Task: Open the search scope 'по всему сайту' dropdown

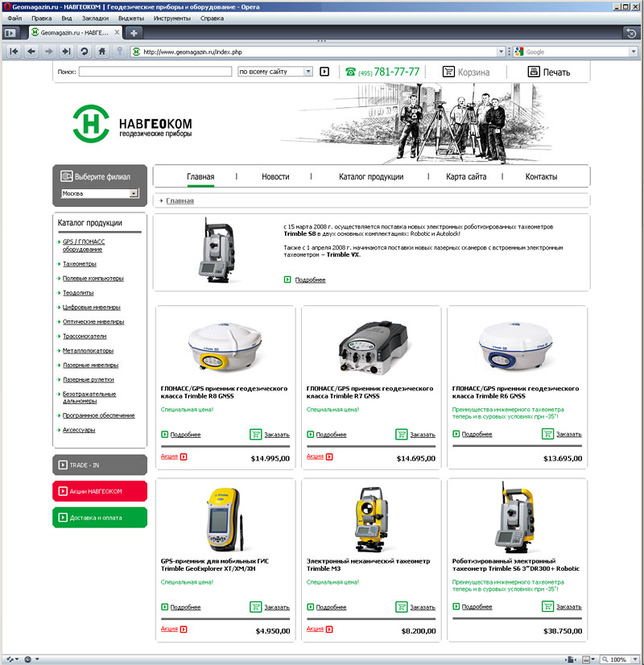Action: click(308, 72)
